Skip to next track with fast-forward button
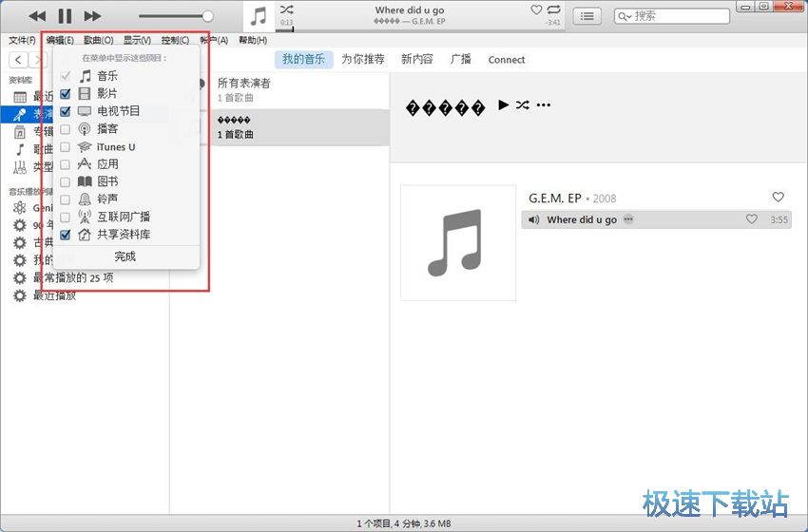This screenshot has width=808, height=532. click(x=92, y=16)
